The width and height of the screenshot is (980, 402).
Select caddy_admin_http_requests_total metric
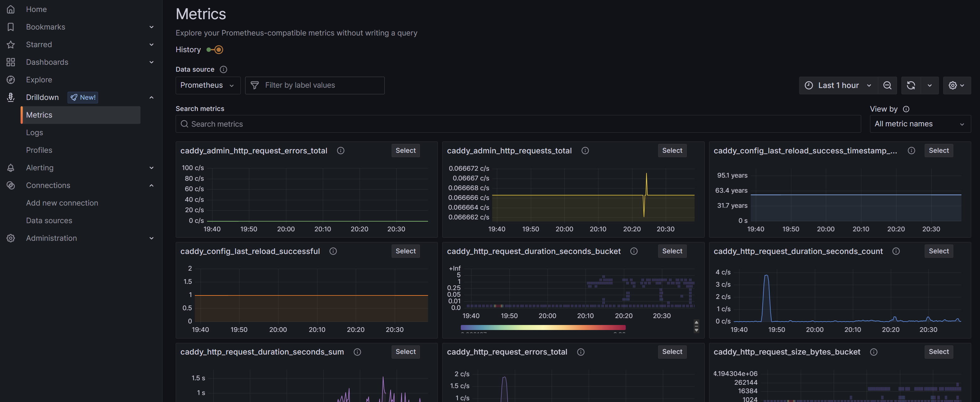pos(672,151)
